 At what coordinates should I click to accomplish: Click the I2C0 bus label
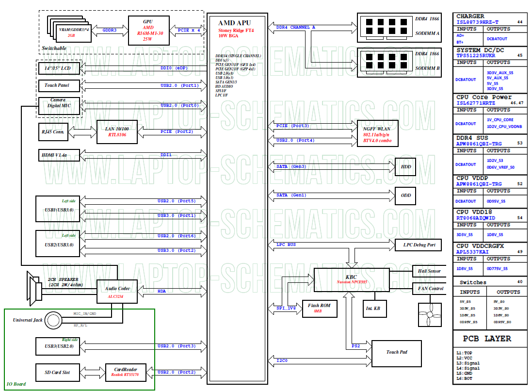(x=282, y=361)
